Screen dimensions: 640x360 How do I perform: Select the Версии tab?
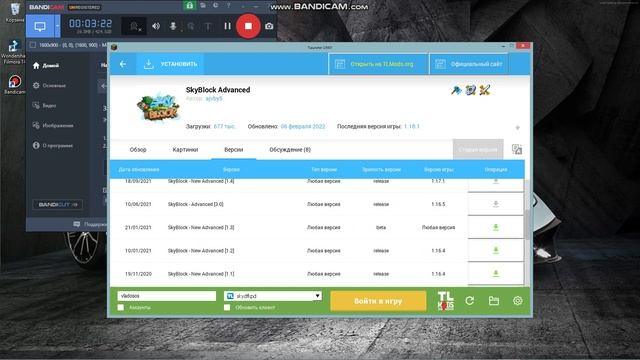click(233, 150)
